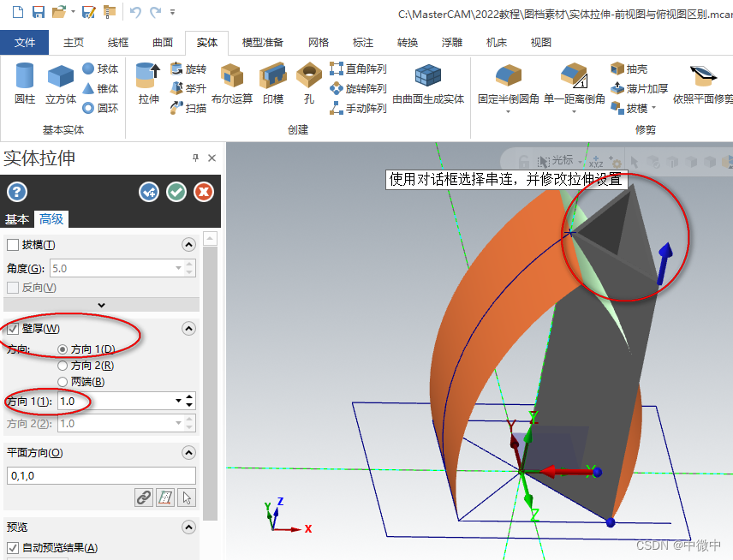Toggle the 自动预览结果 checkbox
This screenshot has width=733, height=560.
[x=13, y=548]
